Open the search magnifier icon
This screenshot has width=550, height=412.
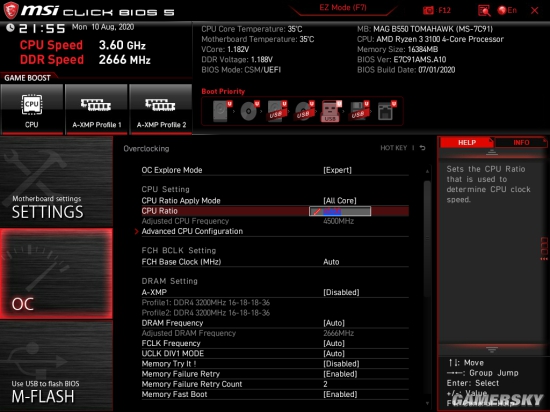484,11
